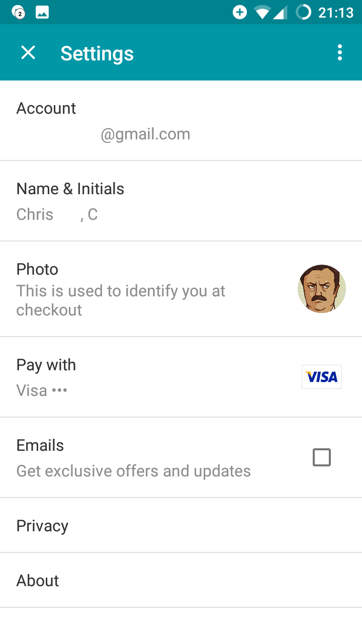Tap the Settings title text
The image size is (362, 644).
point(97,53)
